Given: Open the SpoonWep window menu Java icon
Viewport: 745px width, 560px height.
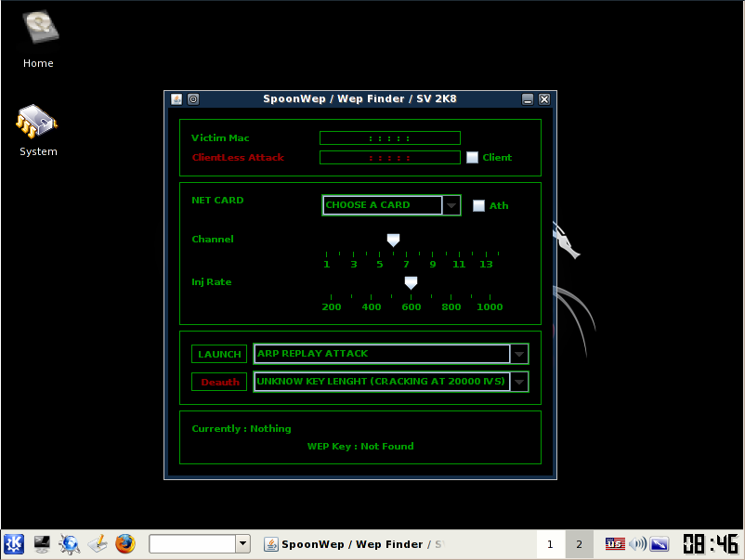Looking at the screenshot, I should pos(176,99).
